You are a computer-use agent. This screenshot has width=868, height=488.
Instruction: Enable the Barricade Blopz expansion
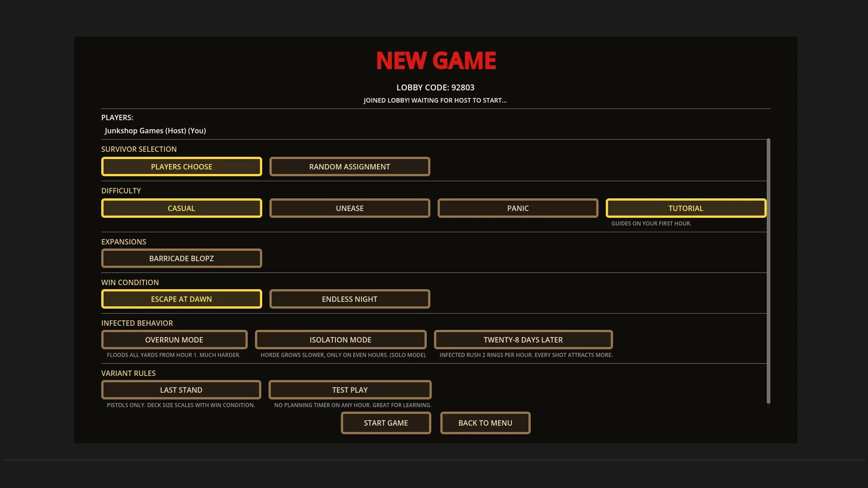(181, 258)
